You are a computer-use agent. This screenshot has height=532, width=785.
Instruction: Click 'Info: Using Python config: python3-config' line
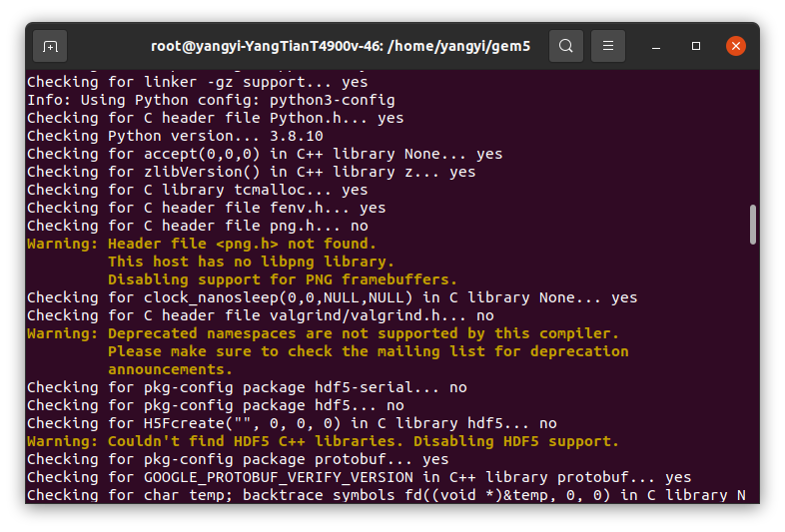point(211,100)
